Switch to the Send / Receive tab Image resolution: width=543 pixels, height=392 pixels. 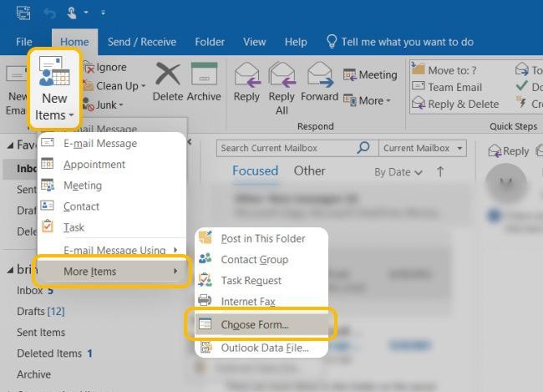click(142, 42)
